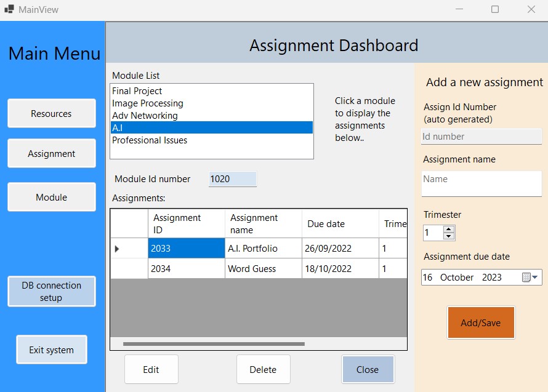Open DB connection setup

52,292
